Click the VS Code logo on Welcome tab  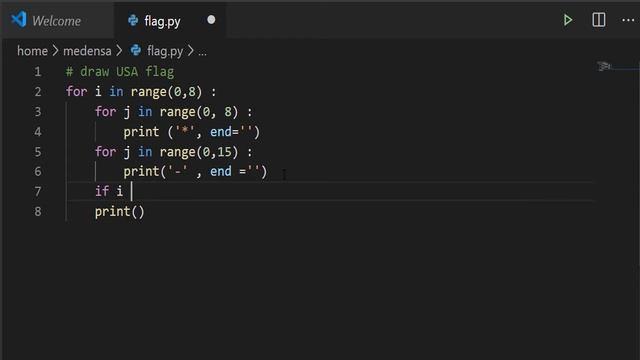click(19, 20)
